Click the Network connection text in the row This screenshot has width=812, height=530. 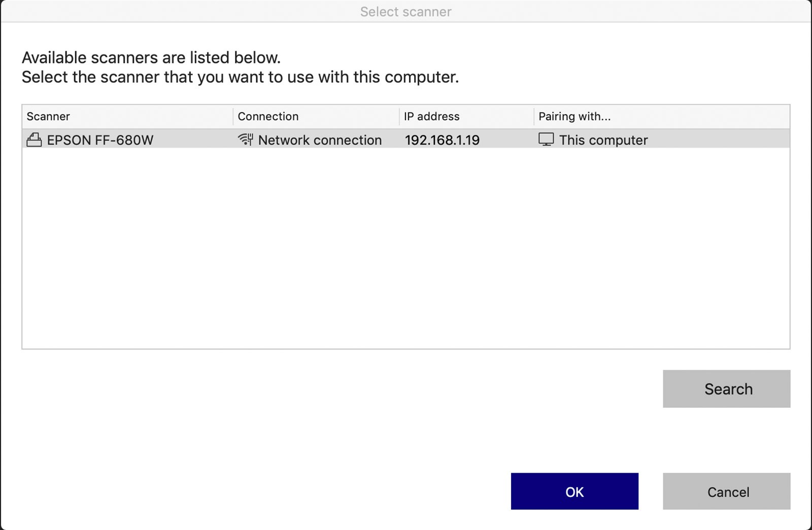point(320,140)
